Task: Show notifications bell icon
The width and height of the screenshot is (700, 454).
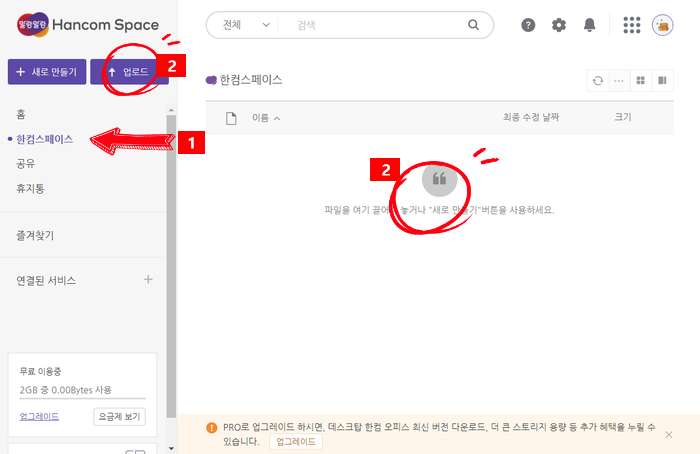Action: [589, 25]
